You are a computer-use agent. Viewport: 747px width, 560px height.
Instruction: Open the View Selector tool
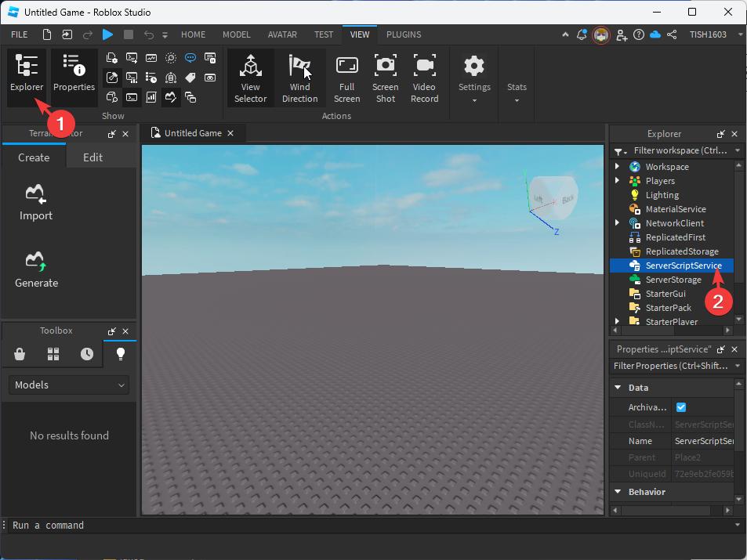[x=250, y=78]
